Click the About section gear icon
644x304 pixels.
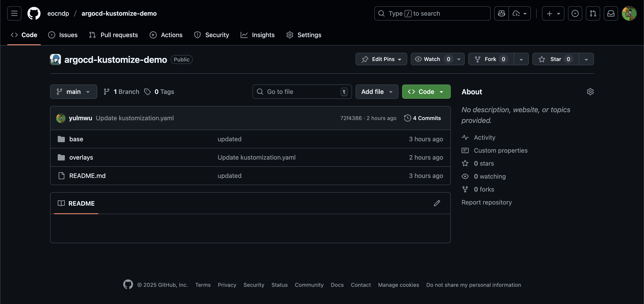[590, 92]
